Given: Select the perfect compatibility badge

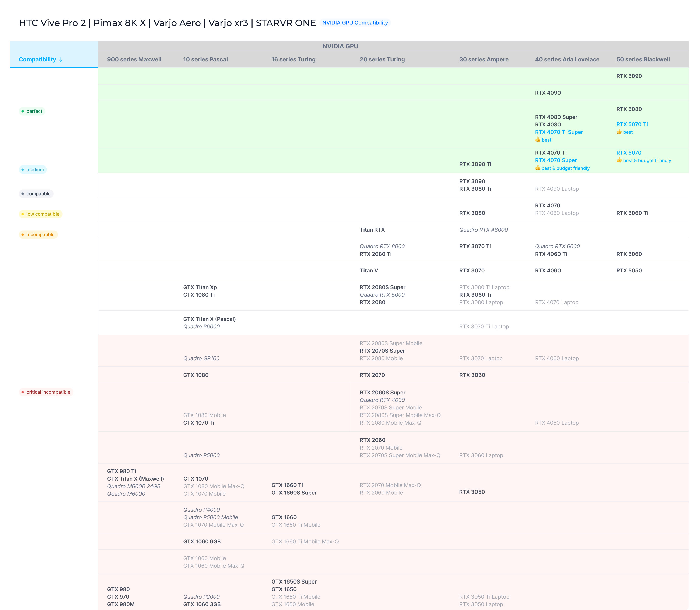Looking at the screenshot, I should point(32,111).
